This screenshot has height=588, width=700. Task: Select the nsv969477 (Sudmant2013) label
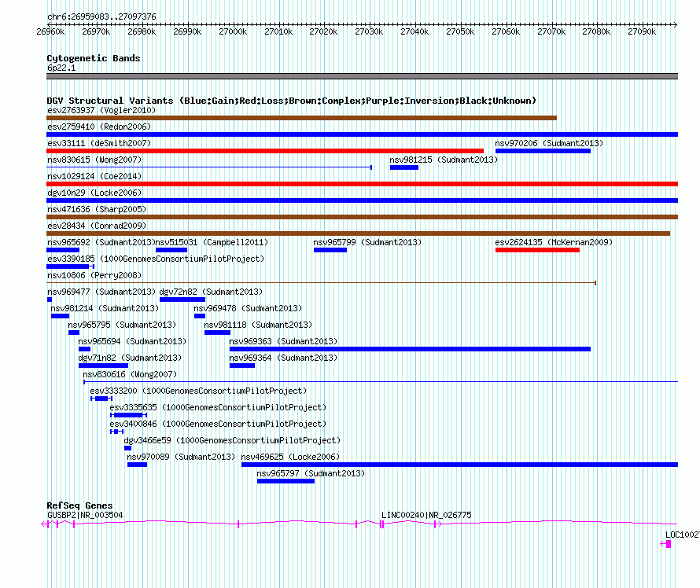coord(101,292)
